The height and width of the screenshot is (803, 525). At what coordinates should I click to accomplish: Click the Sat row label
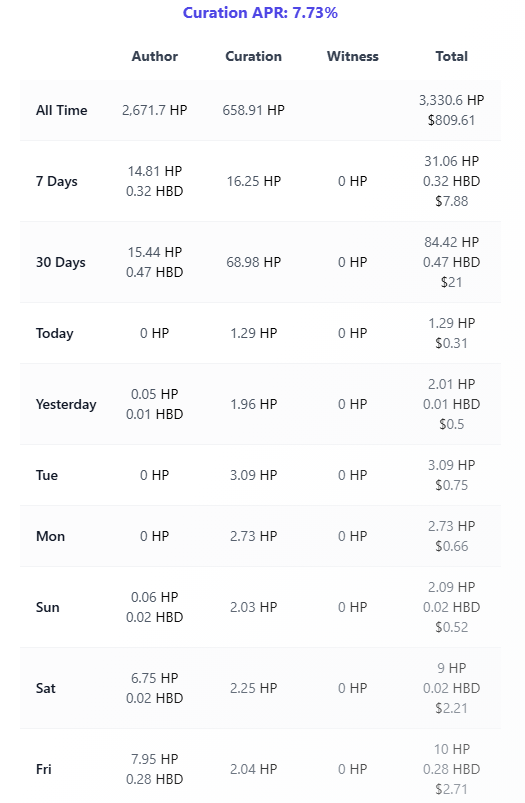[x=46, y=688]
